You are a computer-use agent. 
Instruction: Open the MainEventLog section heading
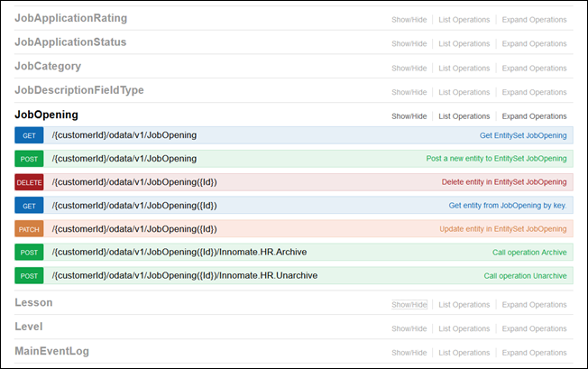coord(51,350)
